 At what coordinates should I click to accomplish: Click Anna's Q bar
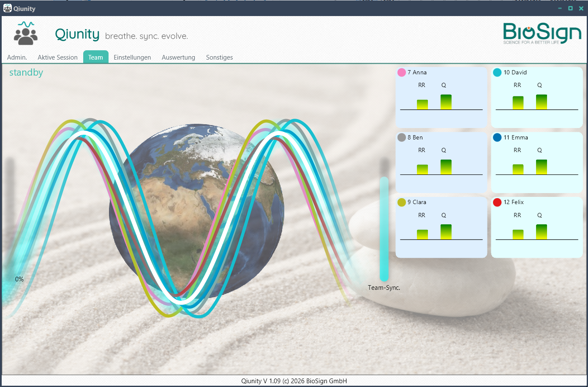pos(446,102)
